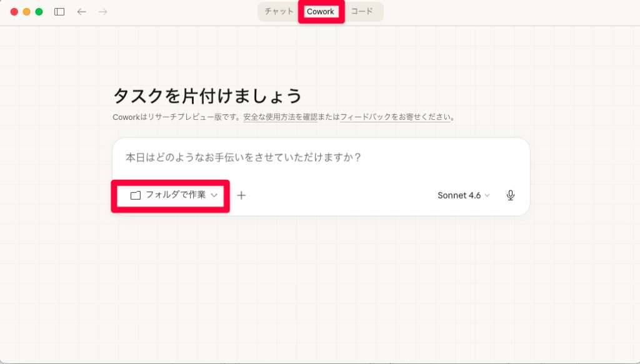Screen dimensions: 640x364
Task: Close the window with the red button
Action: (13, 11)
